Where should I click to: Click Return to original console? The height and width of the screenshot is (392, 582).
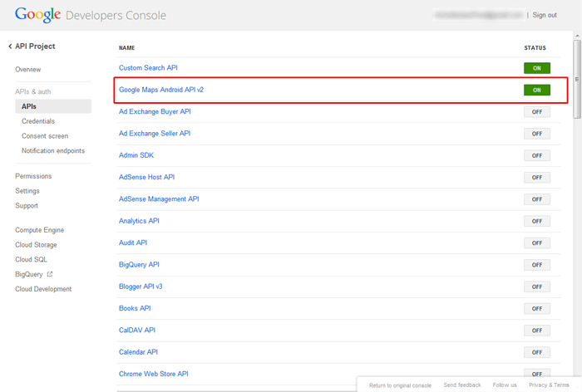[x=401, y=385]
